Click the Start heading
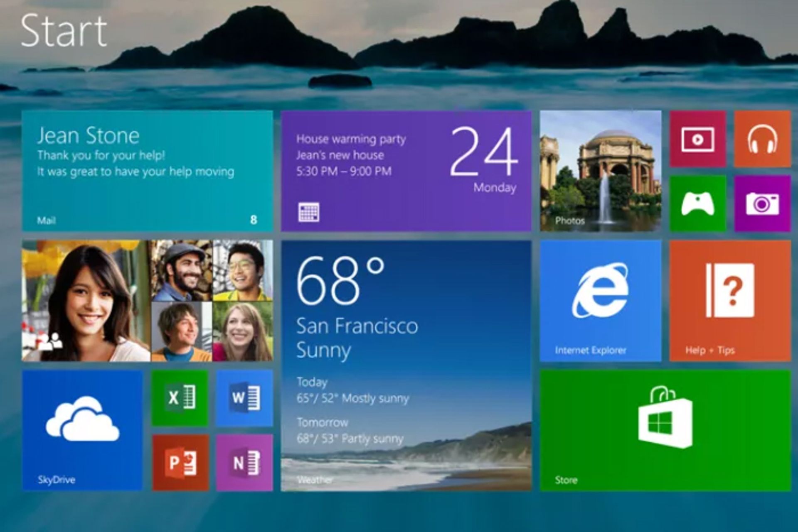The width and height of the screenshot is (798, 532). click(64, 31)
